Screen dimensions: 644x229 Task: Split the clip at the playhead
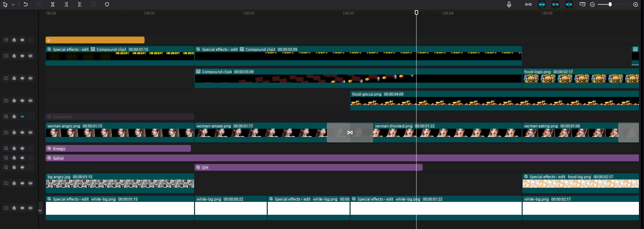coord(53,4)
